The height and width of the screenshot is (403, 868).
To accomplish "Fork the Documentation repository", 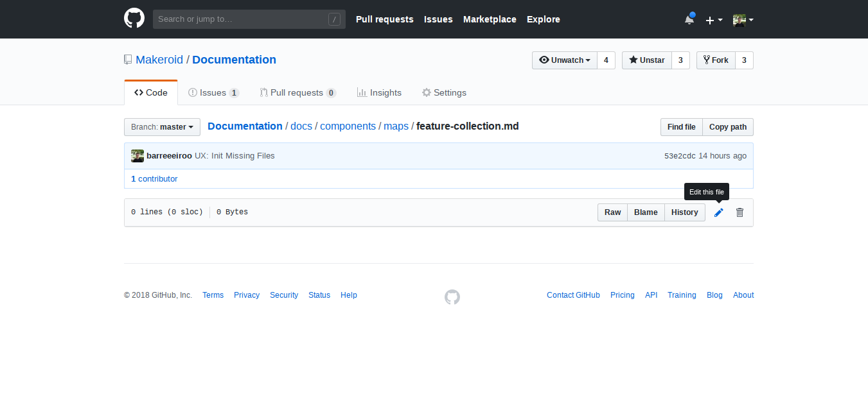I will (716, 60).
